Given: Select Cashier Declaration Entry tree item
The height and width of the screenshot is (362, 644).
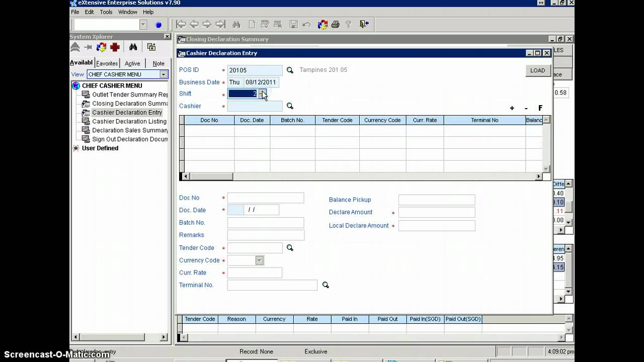Looking at the screenshot, I should tap(127, 113).
